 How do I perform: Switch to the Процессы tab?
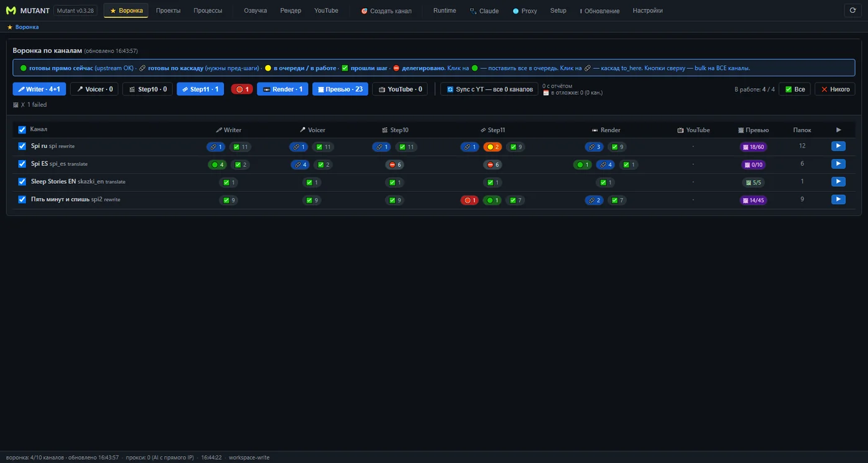(208, 11)
